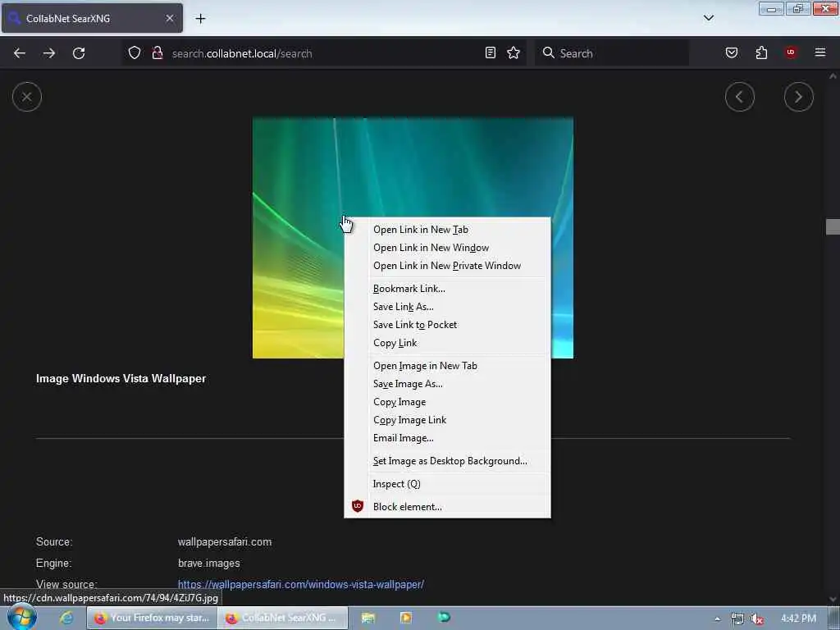
Task: Reload the current page
Action: [x=79, y=53]
